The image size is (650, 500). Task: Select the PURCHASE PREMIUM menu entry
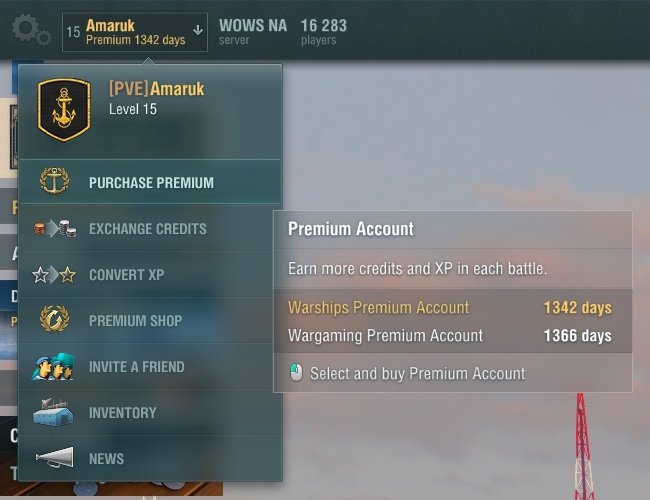(x=150, y=182)
